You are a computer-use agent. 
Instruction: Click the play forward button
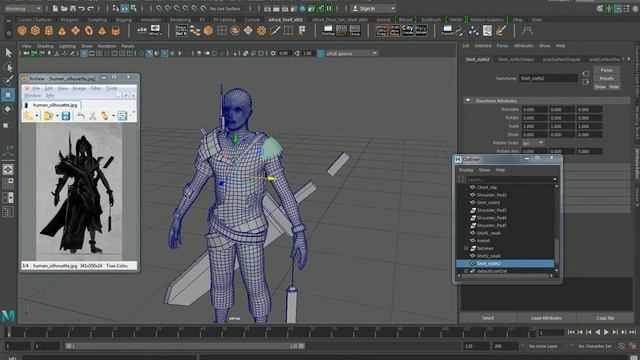(x=607, y=332)
